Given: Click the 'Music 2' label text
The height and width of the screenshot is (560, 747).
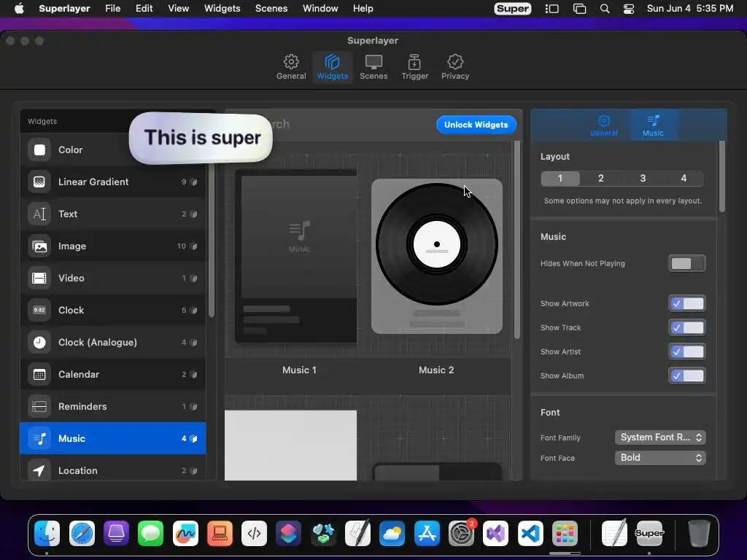Looking at the screenshot, I should pyautogui.click(x=436, y=370).
